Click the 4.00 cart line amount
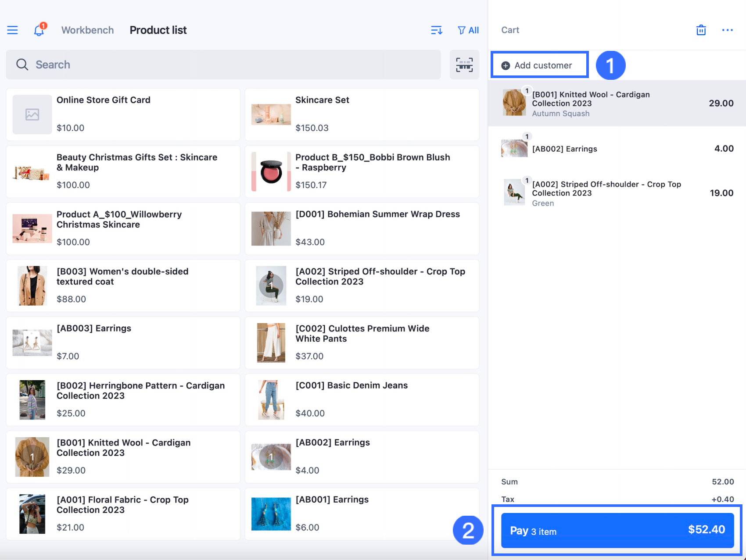The width and height of the screenshot is (746, 560). (724, 149)
